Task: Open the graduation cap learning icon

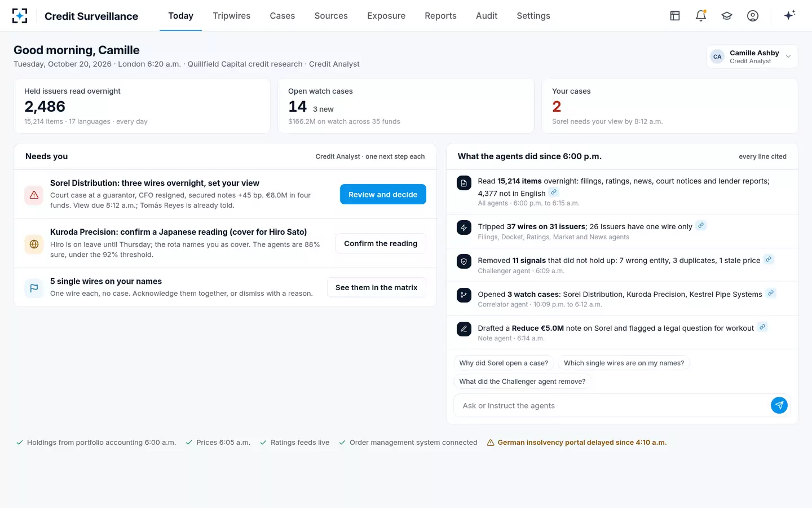Action: (727, 16)
